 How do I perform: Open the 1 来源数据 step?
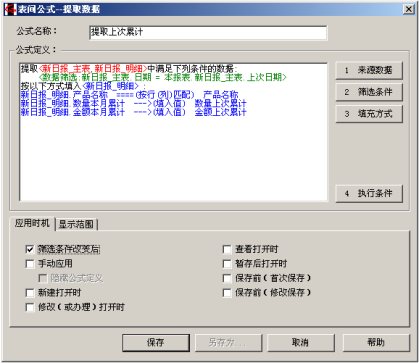pyautogui.click(x=369, y=70)
